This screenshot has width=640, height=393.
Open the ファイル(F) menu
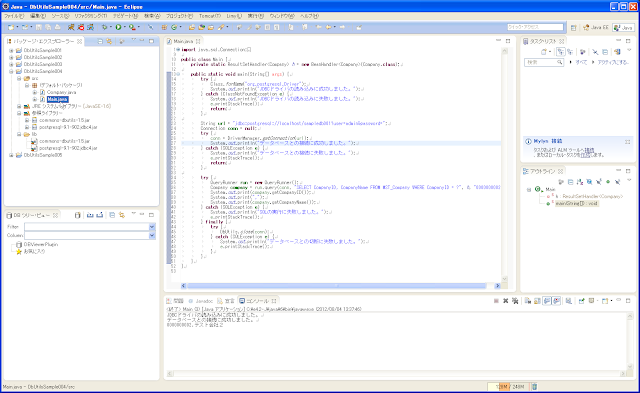14,16
